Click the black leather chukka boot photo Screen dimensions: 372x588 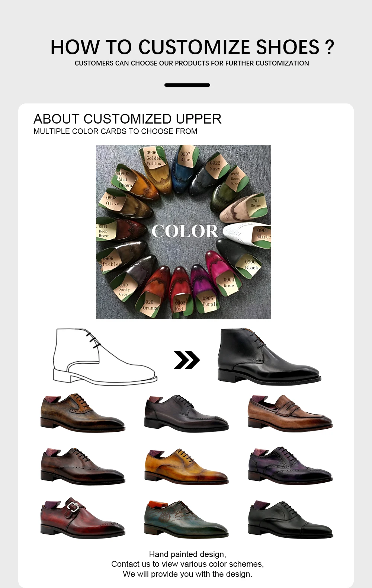pyautogui.click(x=269, y=356)
